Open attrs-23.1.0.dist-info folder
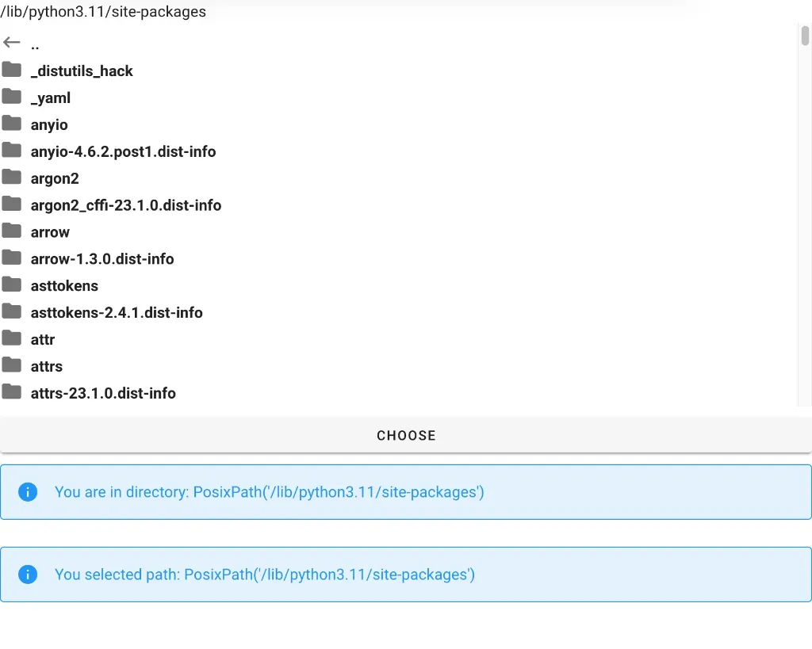The width and height of the screenshot is (812, 649). click(x=103, y=393)
